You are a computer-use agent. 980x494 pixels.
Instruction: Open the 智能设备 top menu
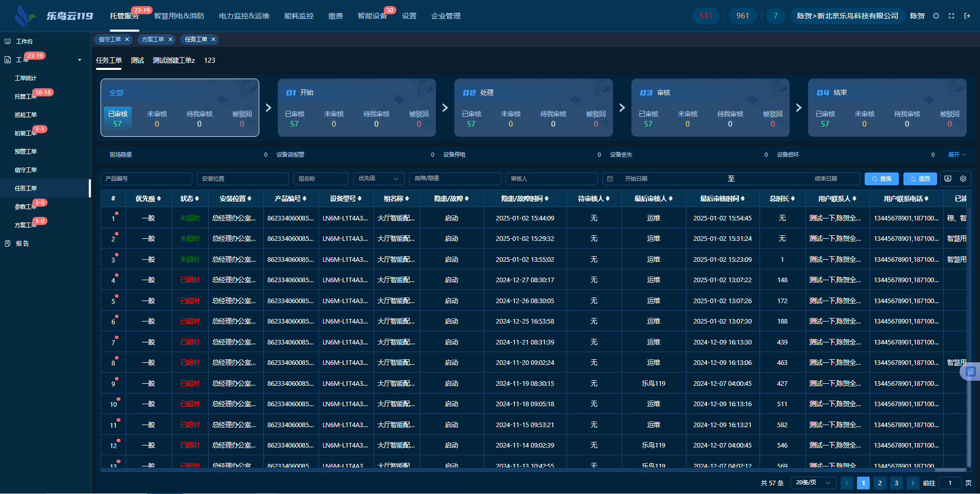pyautogui.click(x=372, y=16)
